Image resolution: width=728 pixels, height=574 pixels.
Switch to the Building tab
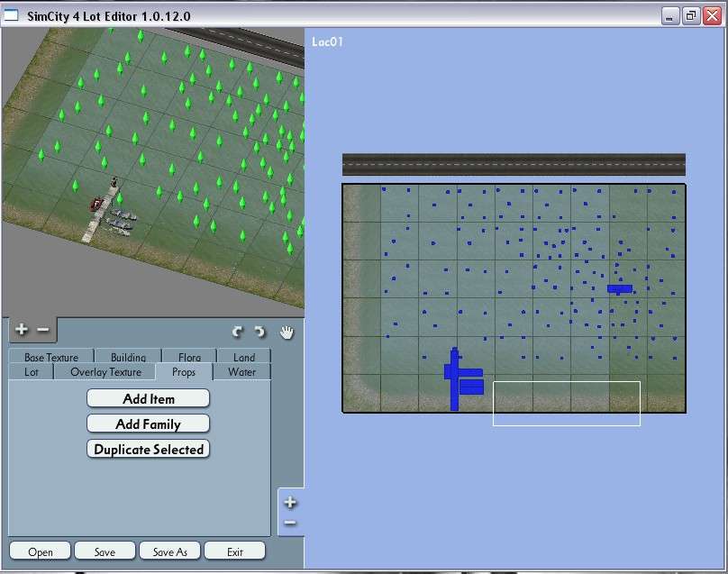pyautogui.click(x=128, y=357)
